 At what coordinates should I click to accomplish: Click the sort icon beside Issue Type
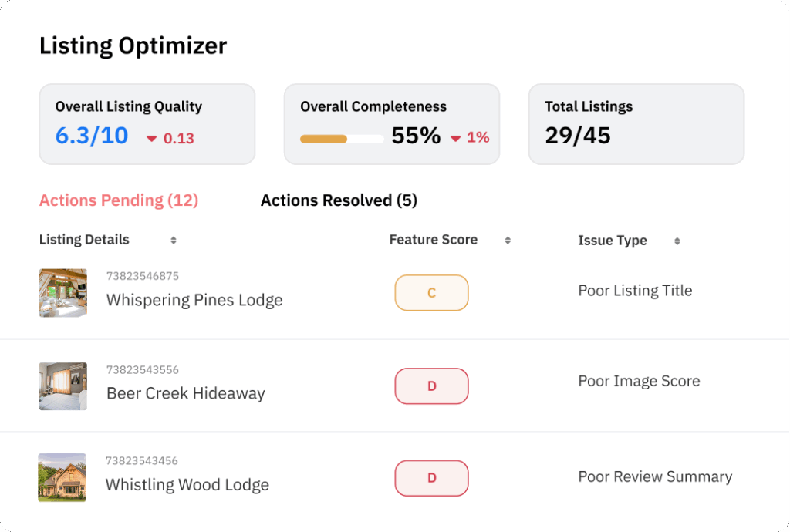[x=677, y=240]
